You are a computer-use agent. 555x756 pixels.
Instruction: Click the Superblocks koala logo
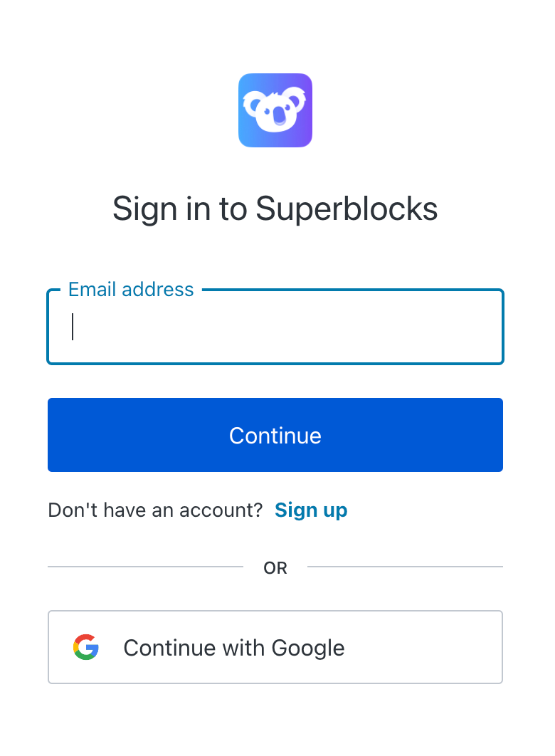click(x=275, y=110)
